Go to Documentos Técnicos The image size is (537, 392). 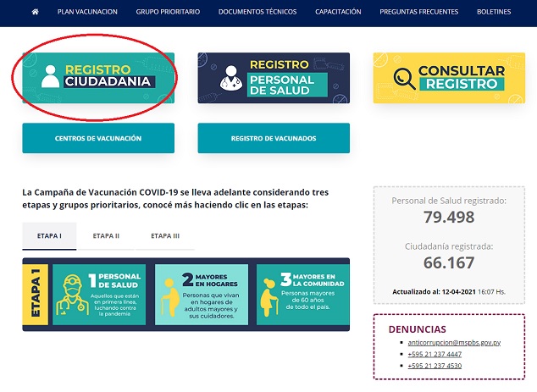click(257, 12)
